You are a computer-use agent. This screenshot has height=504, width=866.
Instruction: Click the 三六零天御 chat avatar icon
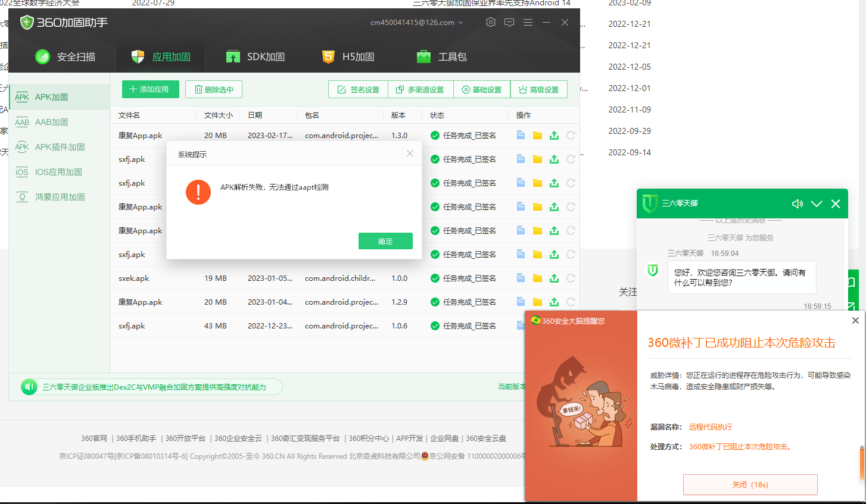point(653,270)
